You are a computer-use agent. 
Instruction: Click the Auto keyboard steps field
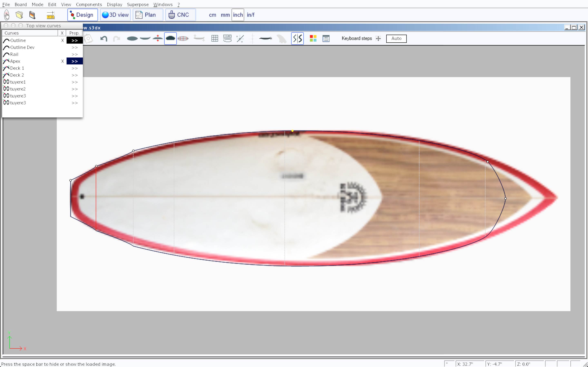click(x=396, y=39)
